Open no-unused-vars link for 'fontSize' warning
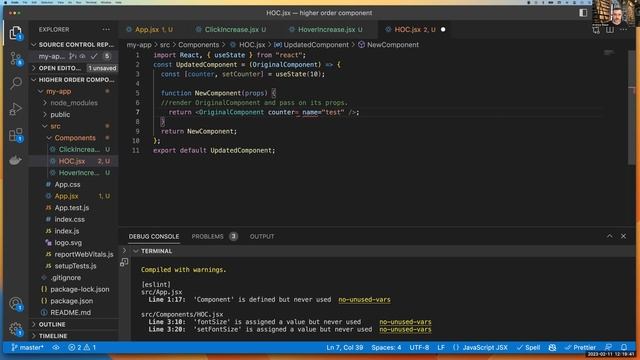The height and width of the screenshot is (360, 640). (x=405, y=322)
